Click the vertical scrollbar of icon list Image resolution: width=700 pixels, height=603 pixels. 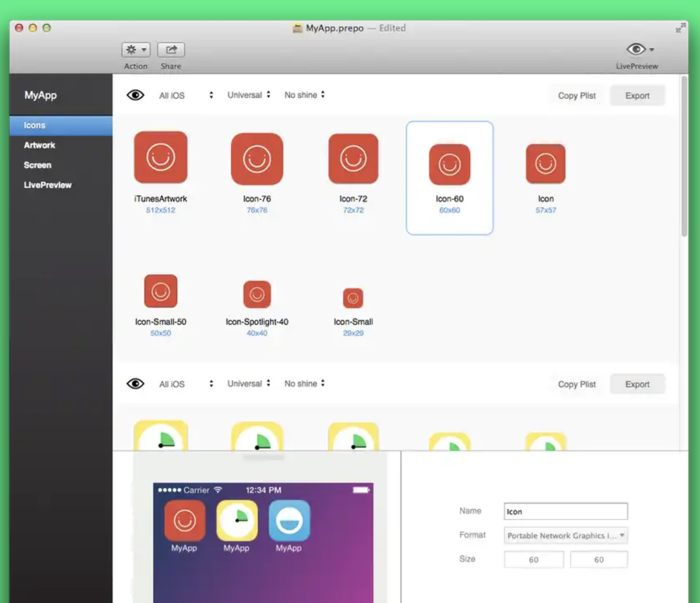pyautogui.click(x=684, y=156)
